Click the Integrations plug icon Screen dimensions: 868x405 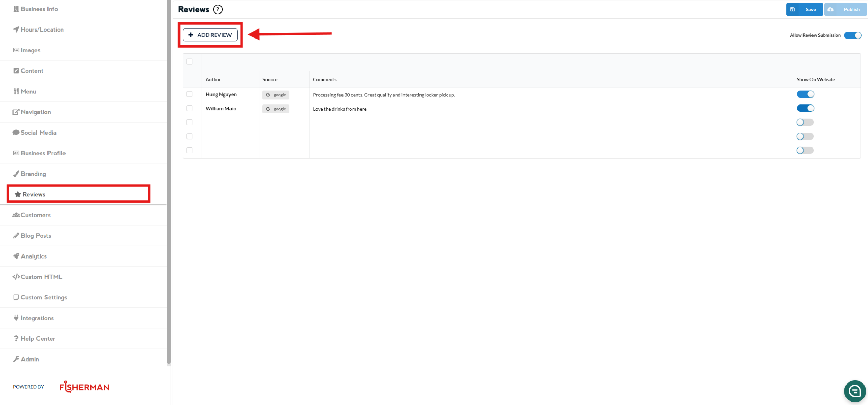[x=16, y=318]
